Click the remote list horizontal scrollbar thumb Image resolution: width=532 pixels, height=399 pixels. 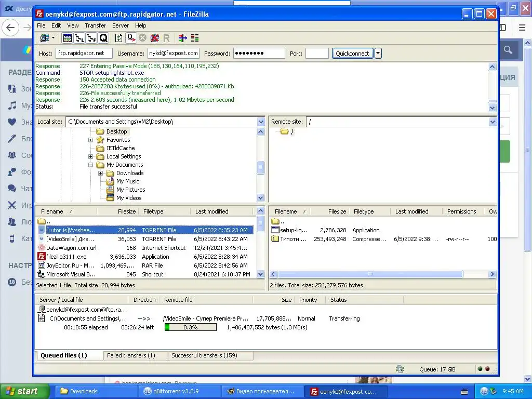click(370, 274)
